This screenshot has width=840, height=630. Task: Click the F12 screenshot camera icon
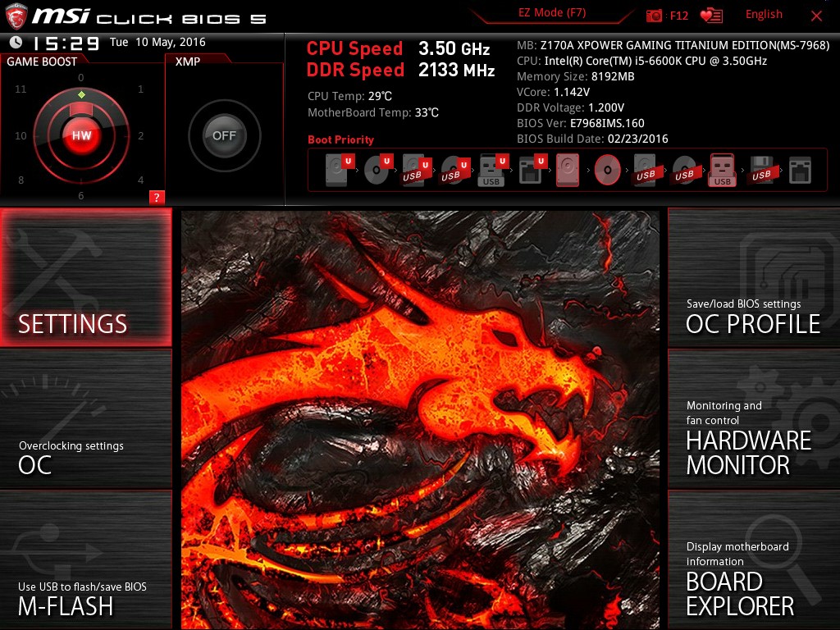(654, 16)
